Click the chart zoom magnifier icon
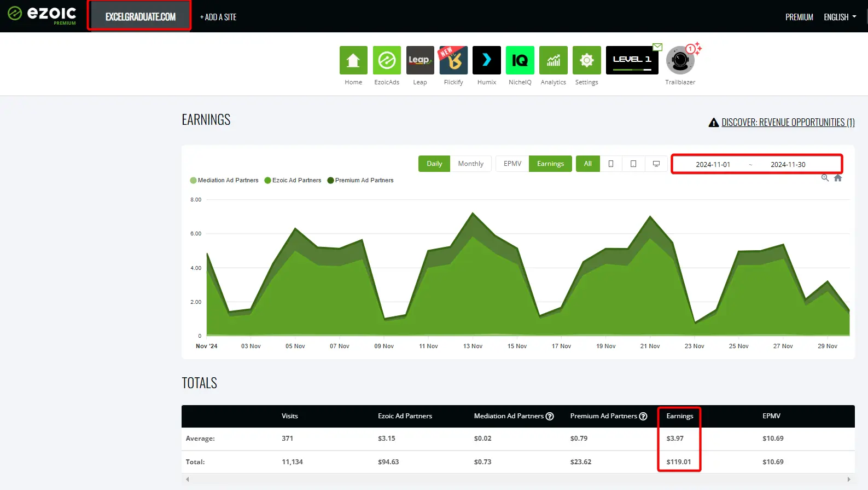This screenshot has width=868, height=490. [x=825, y=178]
